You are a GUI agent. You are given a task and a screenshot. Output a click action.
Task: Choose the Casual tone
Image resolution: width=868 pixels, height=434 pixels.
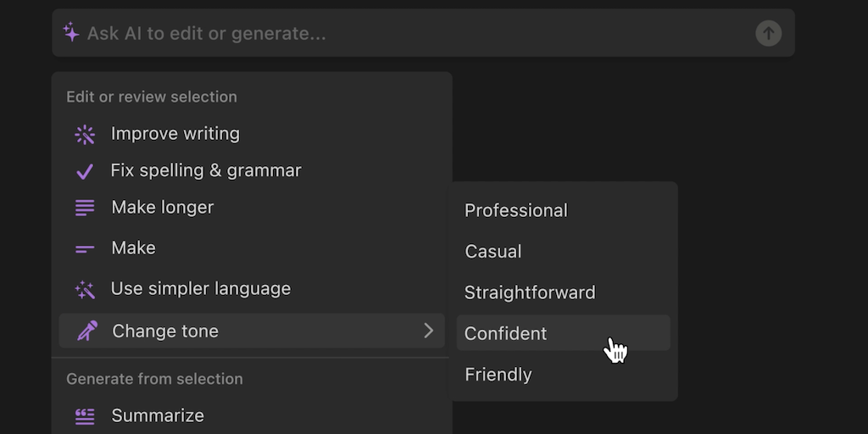(x=493, y=252)
